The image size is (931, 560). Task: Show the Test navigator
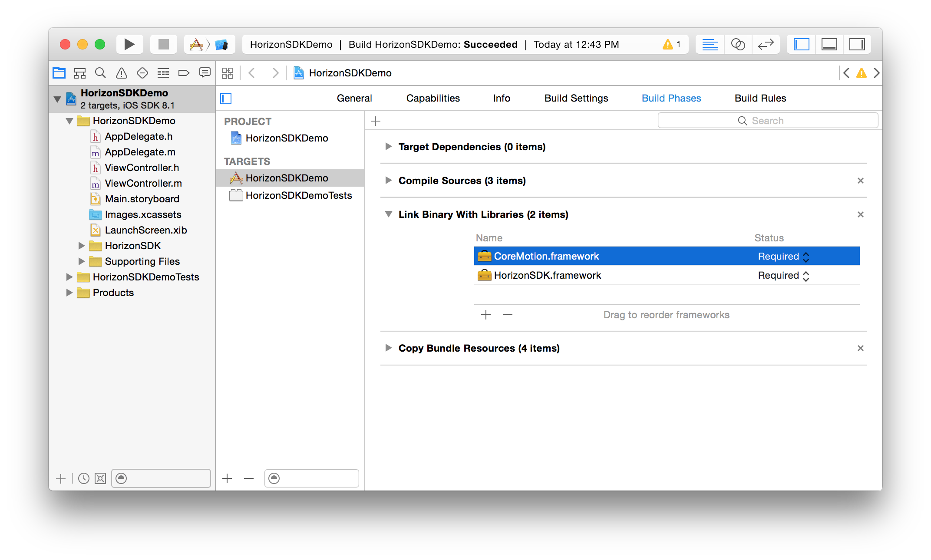tap(142, 73)
